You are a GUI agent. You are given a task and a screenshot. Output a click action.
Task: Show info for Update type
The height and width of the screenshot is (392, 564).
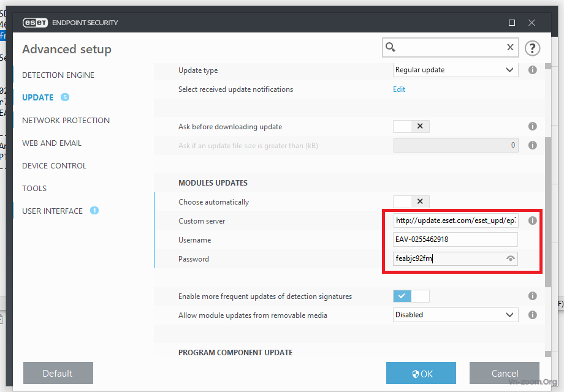tap(532, 70)
